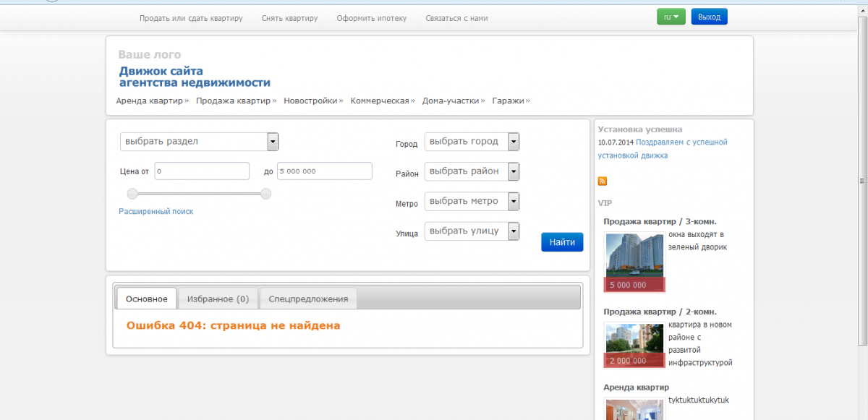
Task: Click the 'Цена от' minimum price field
Action: [202, 171]
